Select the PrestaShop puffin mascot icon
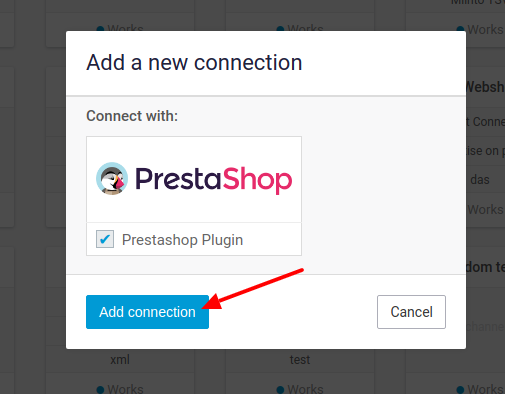Screen dimensions: 505x394 (x=112, y=179)
